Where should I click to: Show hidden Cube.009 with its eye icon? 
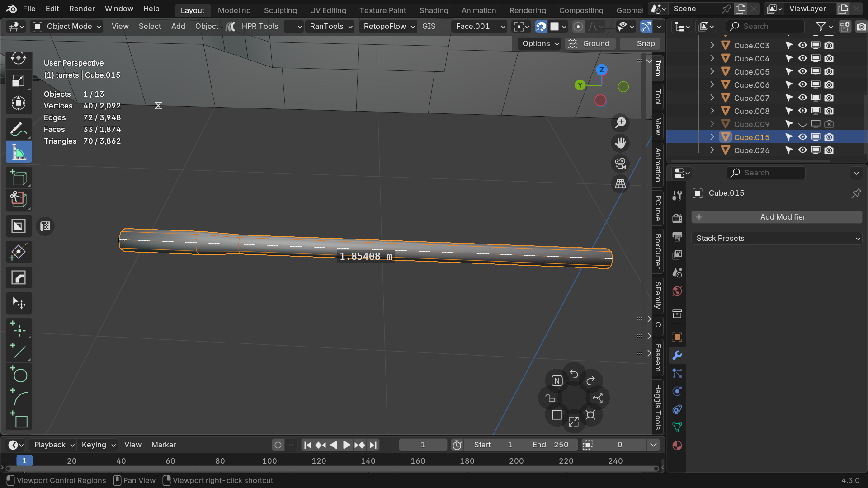[802, 124]
